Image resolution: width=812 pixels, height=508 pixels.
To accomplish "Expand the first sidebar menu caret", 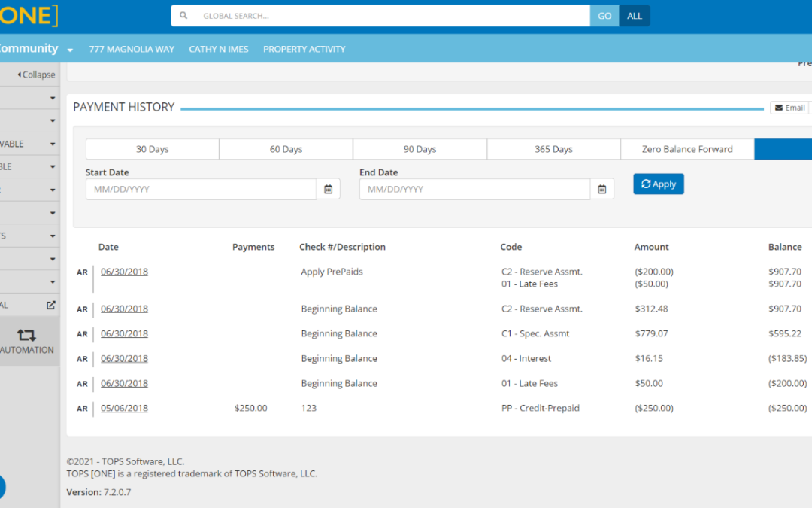I will [53, 98].
